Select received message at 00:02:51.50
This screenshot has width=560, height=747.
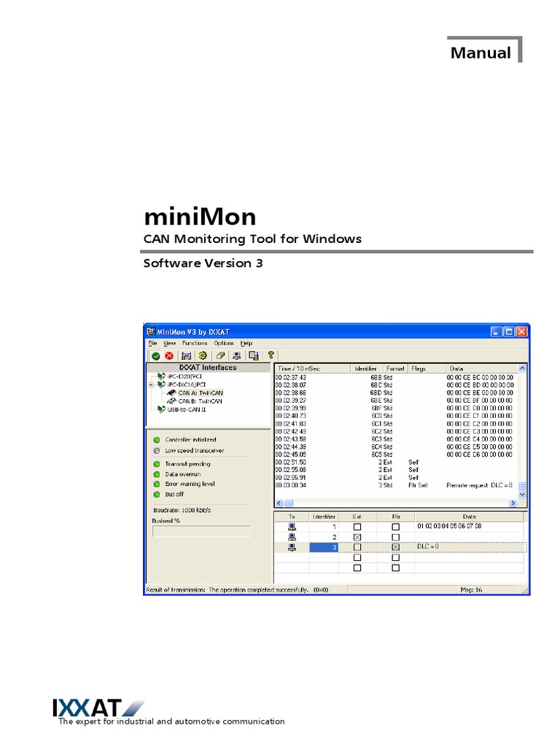click(x=395, y=462)
